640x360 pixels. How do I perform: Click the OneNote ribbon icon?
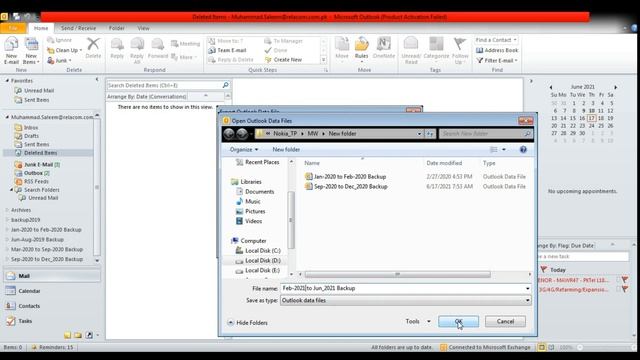tap(384, 48)
